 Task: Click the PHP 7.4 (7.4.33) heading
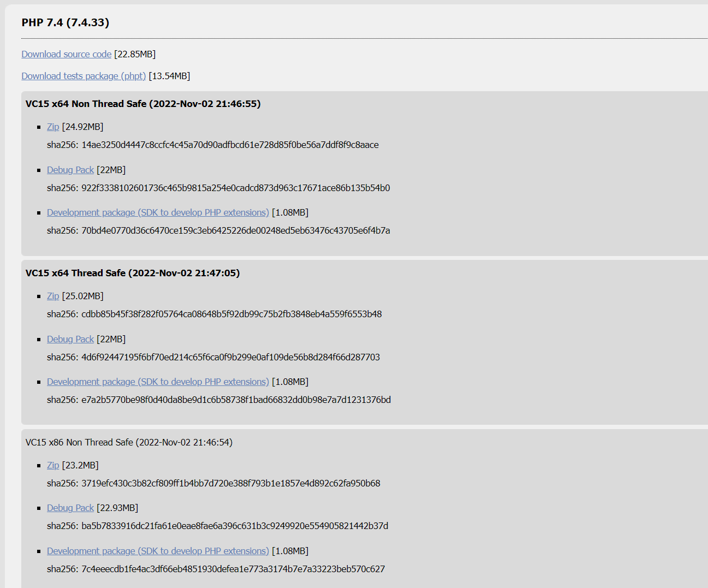point(66,22)
